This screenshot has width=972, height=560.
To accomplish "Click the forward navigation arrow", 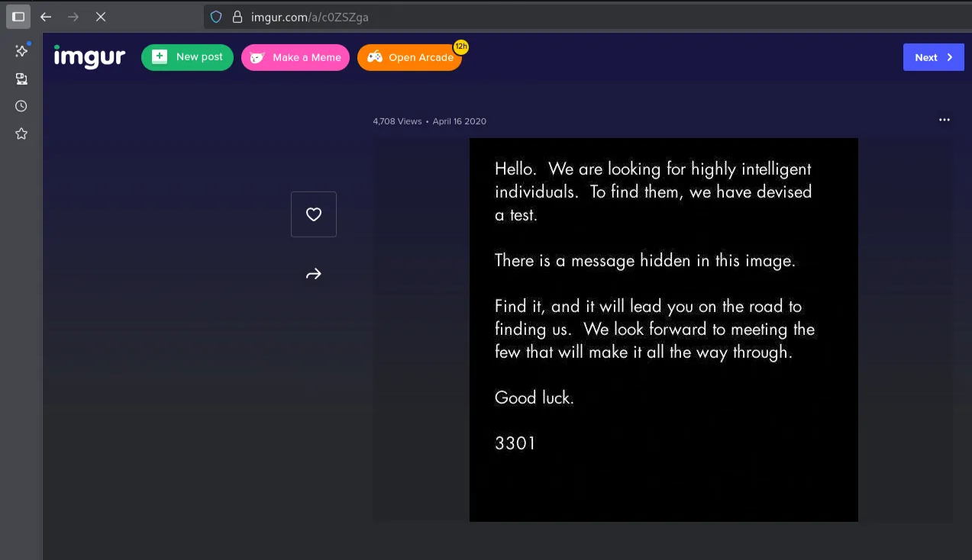I will pyautogui.click(x=73, y=16).
